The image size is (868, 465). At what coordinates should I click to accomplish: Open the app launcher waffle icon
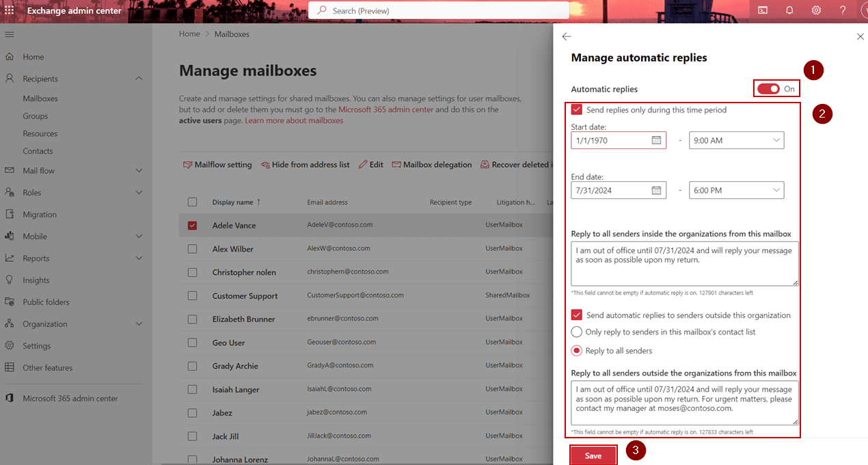tap(10, 10)
